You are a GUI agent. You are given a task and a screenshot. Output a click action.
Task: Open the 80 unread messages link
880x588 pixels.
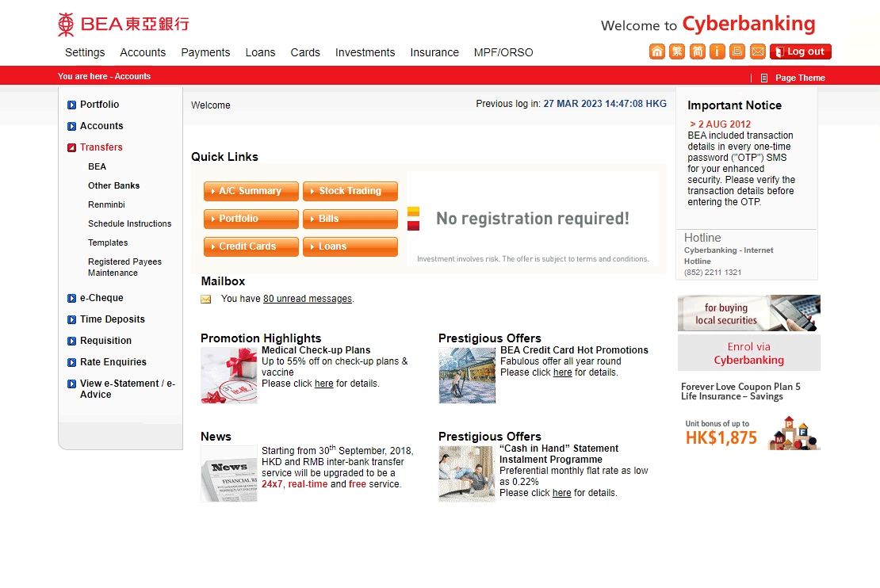[308, 299]
